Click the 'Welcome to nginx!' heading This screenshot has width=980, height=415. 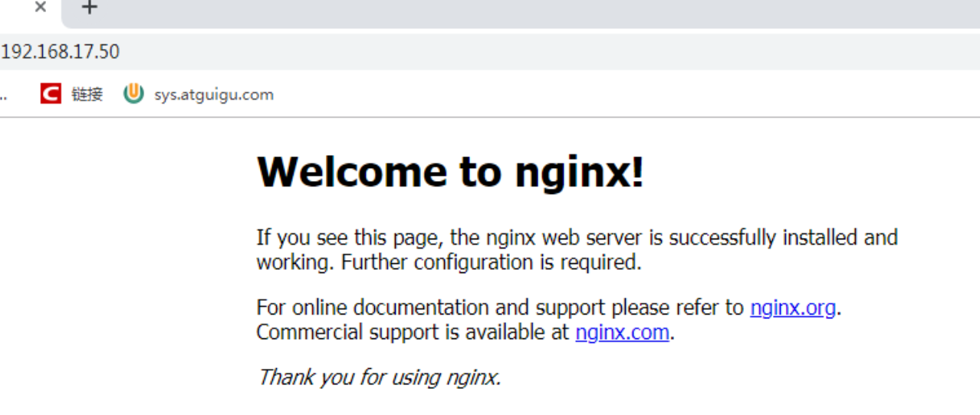click(x=450, y=171)
